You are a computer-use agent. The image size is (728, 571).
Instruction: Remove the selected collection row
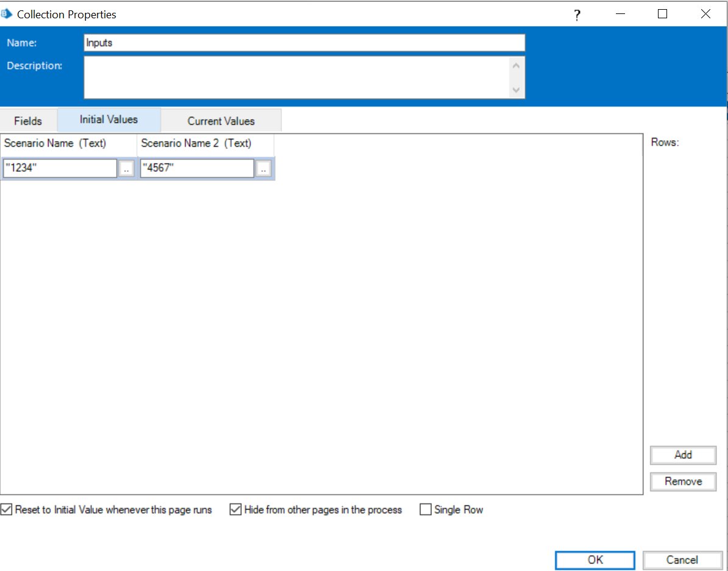coord(683,481)
